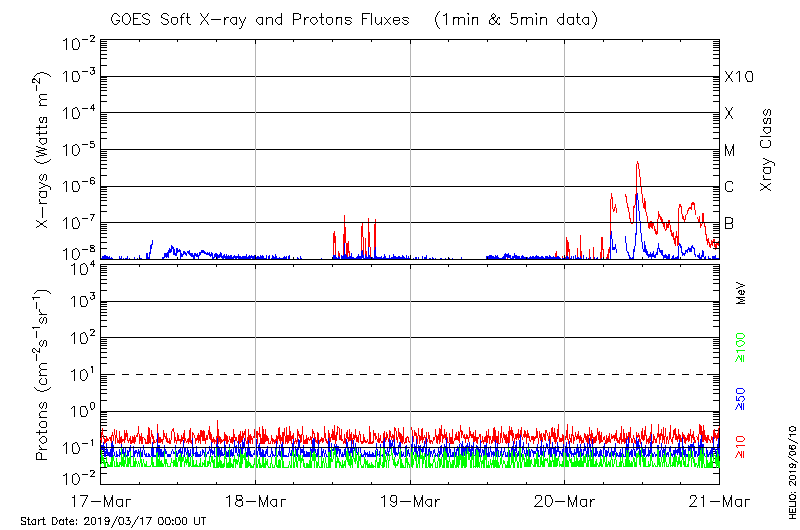Click the "(1min & 5min data)" subtitle text
Viewport: 800px width, 530px height.
tap(516, 20)
